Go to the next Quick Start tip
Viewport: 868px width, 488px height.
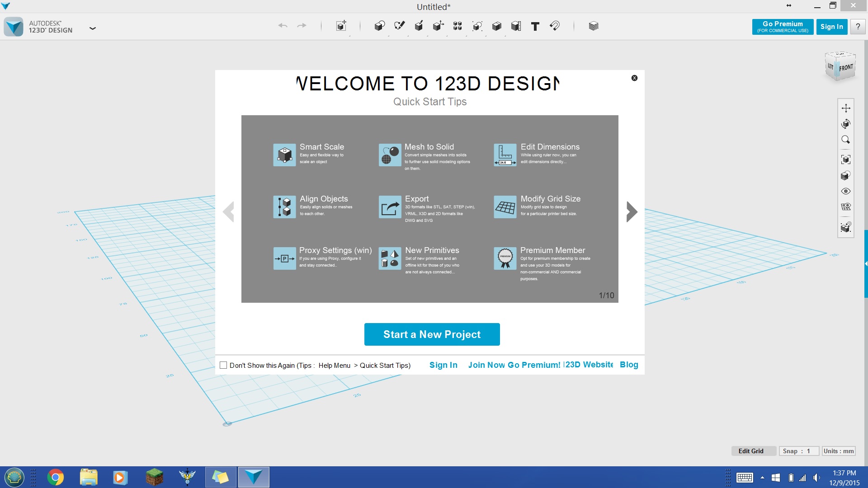tap(632, 211)
